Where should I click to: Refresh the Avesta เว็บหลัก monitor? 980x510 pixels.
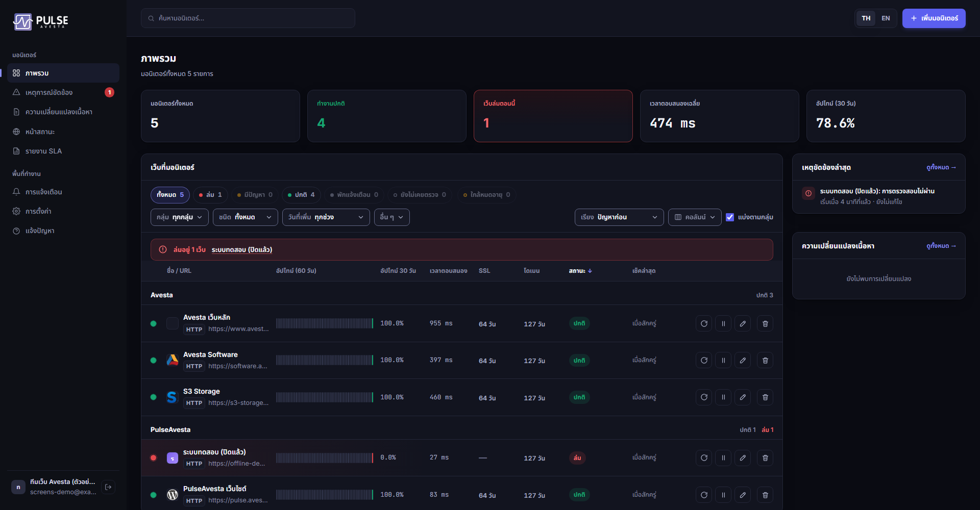704,323
